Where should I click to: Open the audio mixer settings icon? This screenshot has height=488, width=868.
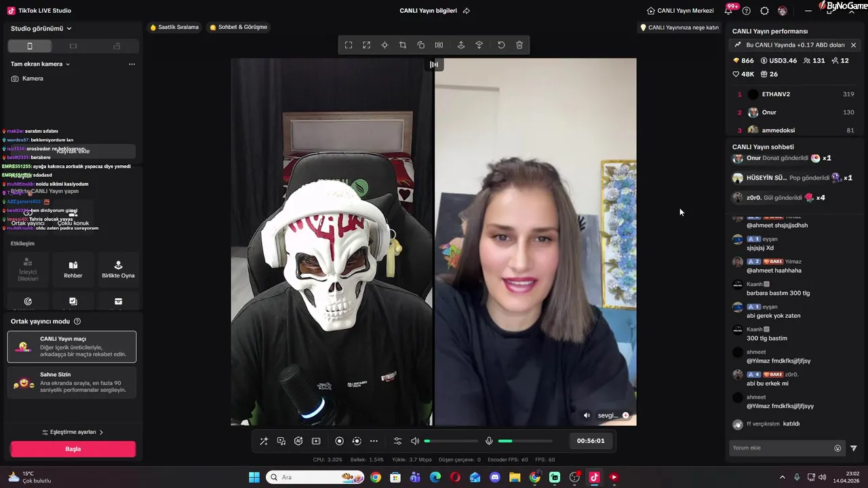[x=398, y=441]
